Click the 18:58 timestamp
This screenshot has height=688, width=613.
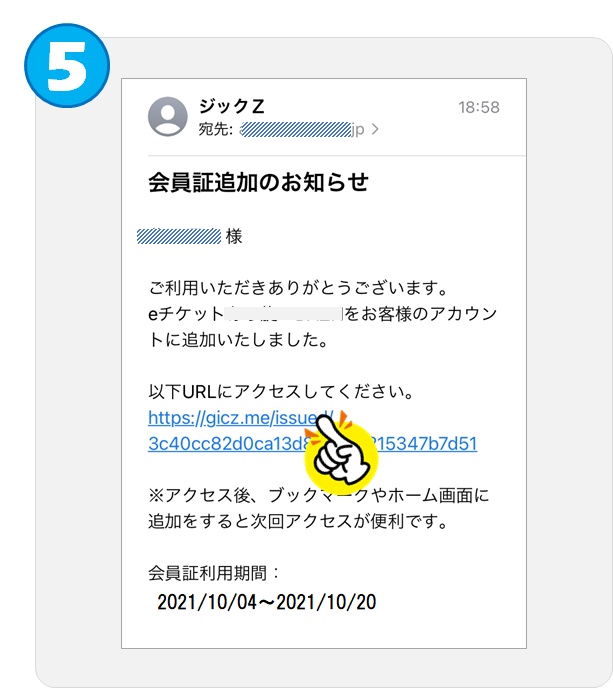[x=479, y=107]
